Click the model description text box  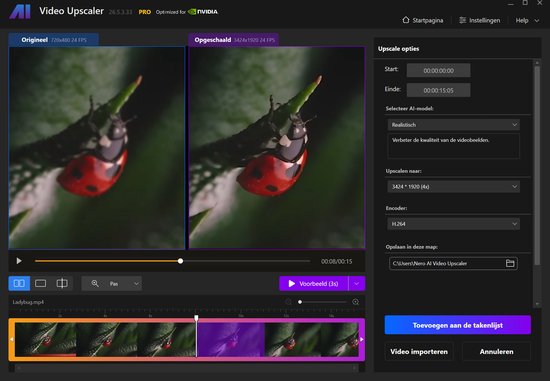[x=454, y=146]
